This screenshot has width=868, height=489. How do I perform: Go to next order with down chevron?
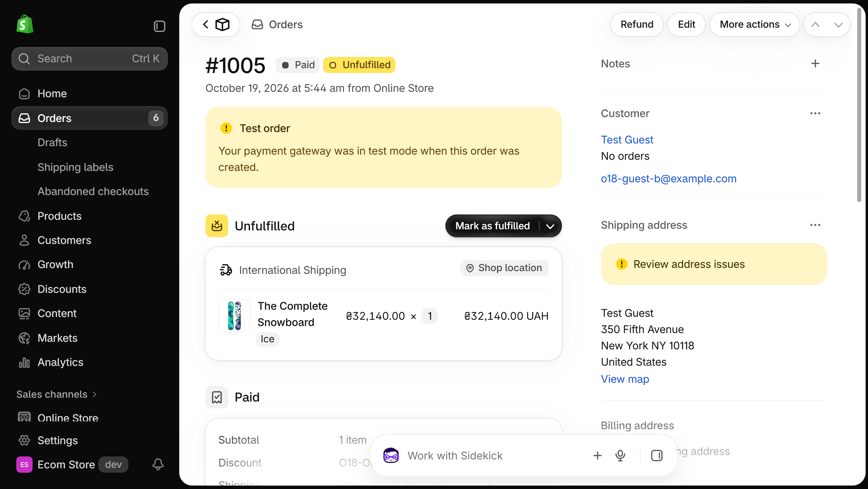(838, 25)
